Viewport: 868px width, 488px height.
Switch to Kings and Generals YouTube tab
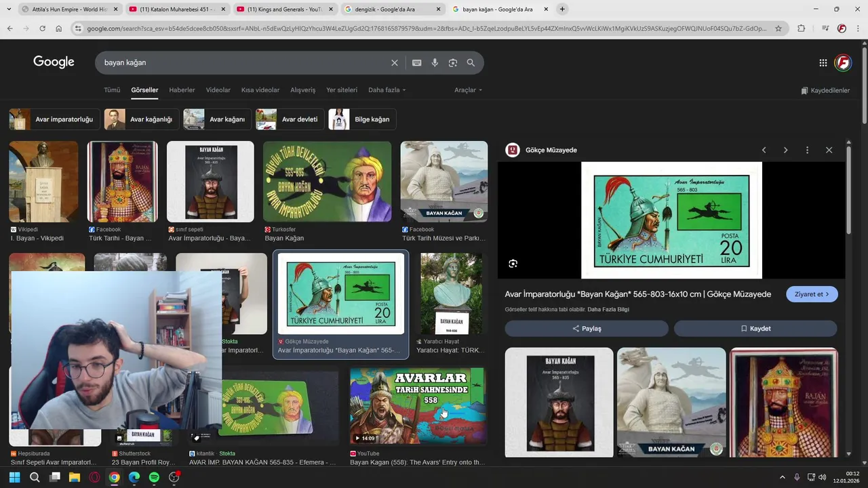pos(285,9)
